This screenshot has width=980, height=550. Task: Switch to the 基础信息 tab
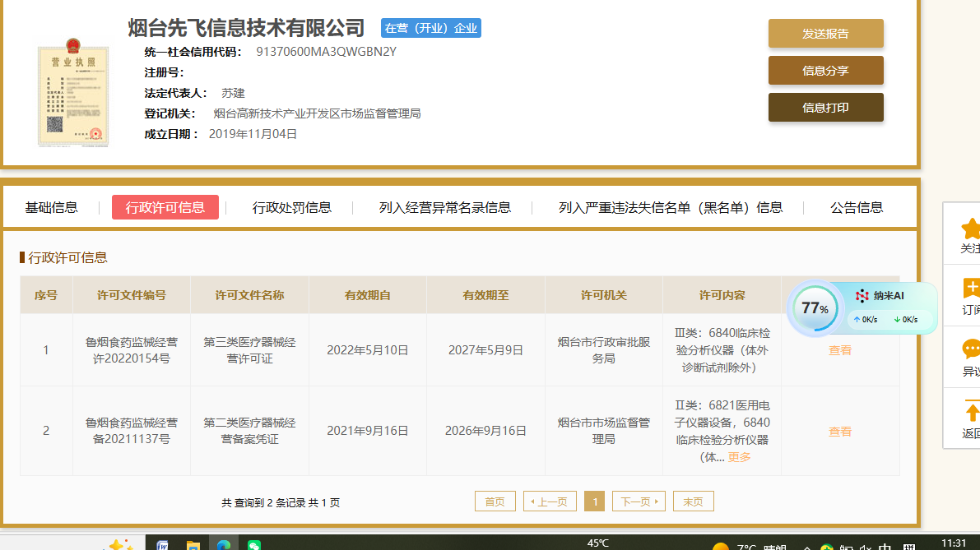(x=51, y=207)
